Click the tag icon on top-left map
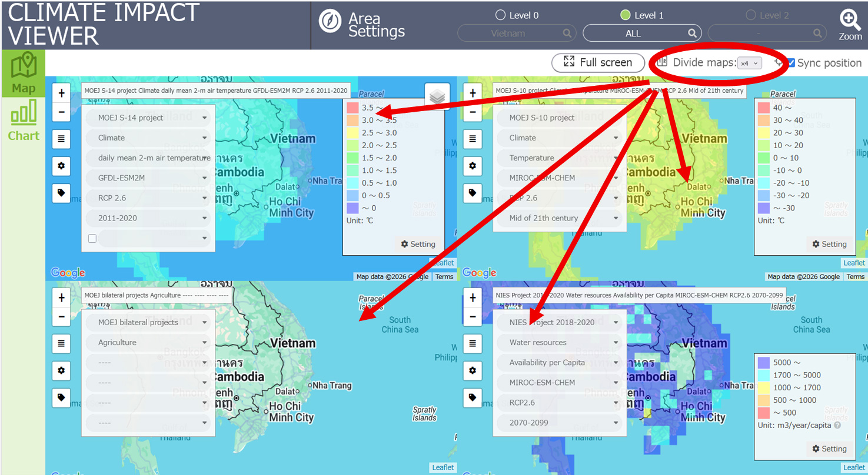Image resolution: width=868 pixels, height=475 pixels. 61,193
